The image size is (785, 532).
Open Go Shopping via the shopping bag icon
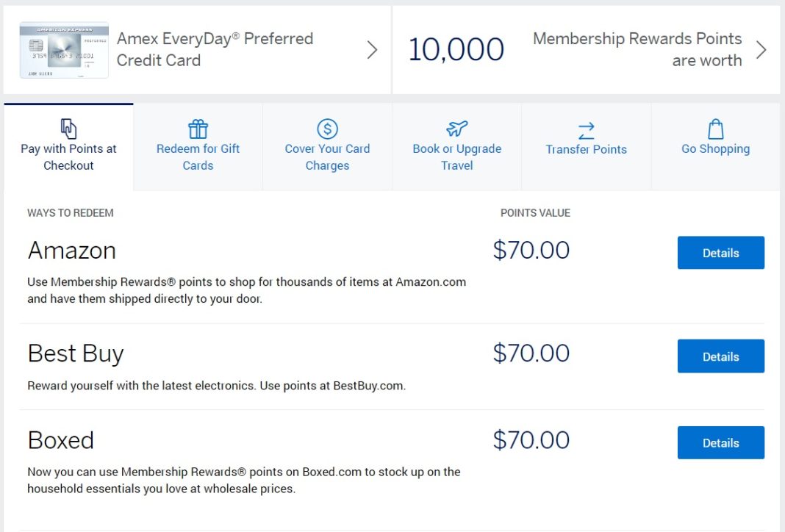(715, 129)
